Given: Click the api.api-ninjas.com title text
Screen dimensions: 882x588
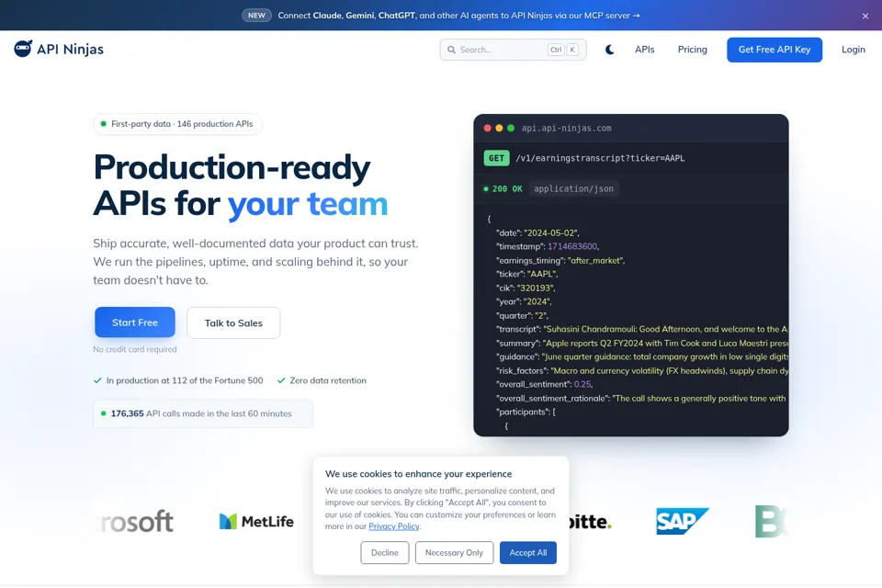Looking at the screenshot, I should (x=567, y=129).
